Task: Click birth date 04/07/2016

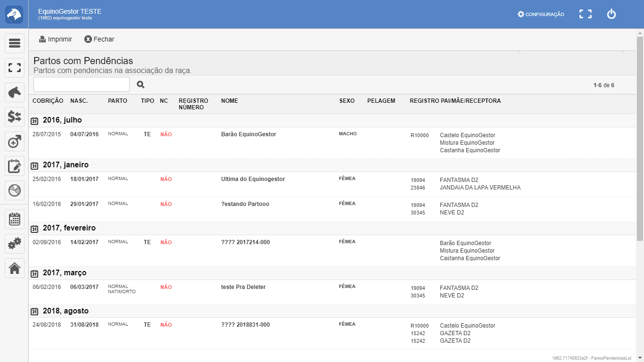Action: [x=84, y=134]
